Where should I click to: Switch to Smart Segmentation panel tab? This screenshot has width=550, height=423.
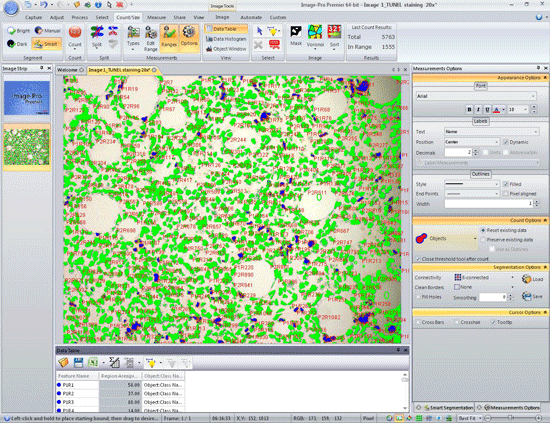pyautogui.click(x=444, y=408)
